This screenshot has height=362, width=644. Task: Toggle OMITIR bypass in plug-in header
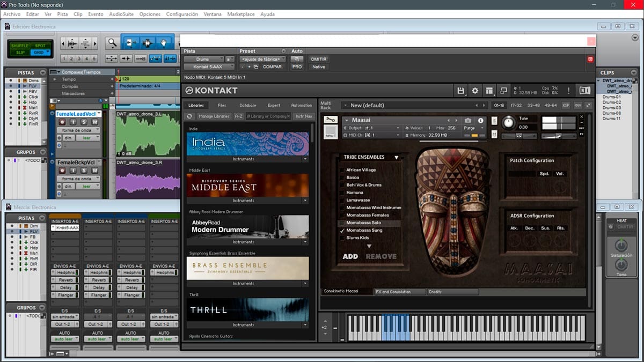pyautogui.click(x=318, y=59)
